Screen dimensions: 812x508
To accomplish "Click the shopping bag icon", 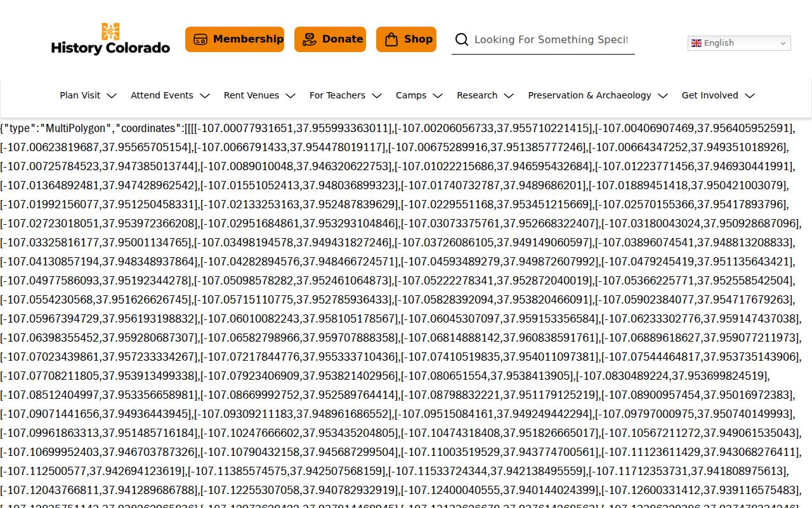I will pos(391,39).
